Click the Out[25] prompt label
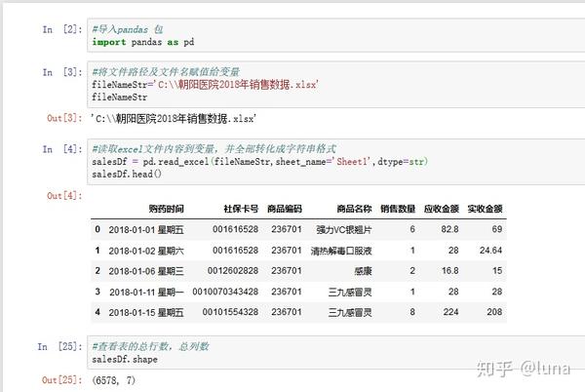The image size is (585, 392). [x=62, y=380]
